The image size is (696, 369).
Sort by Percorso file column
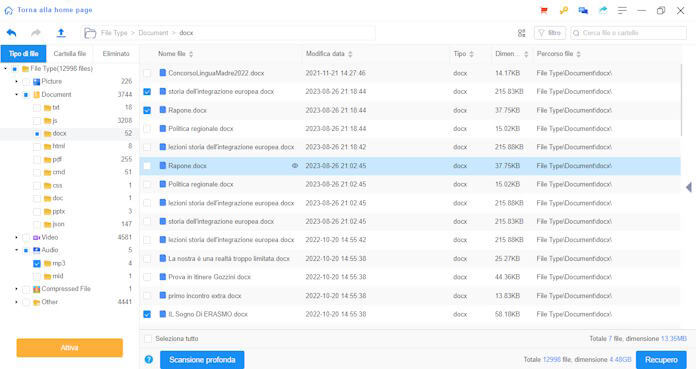tap(578, 54)
